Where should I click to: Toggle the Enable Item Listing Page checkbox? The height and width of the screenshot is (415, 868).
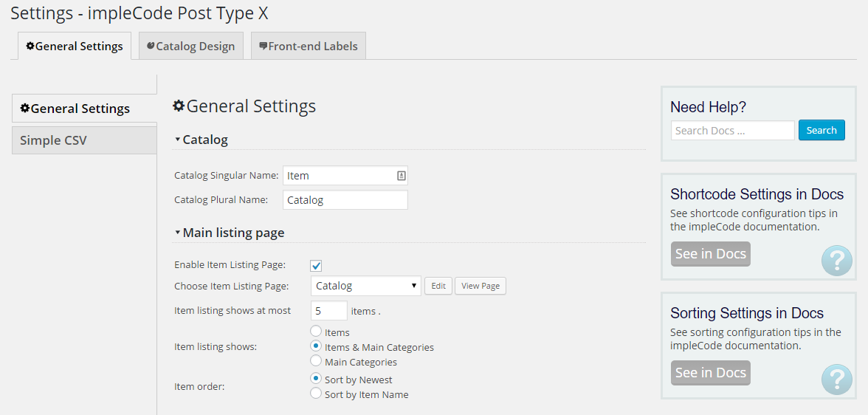coord(316,266)
